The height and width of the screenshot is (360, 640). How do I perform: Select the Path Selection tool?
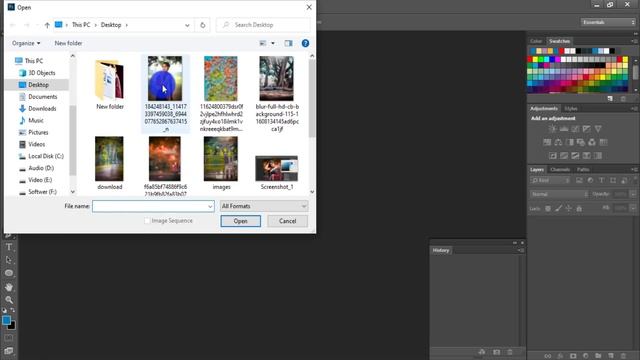click(x=9, y=260)
